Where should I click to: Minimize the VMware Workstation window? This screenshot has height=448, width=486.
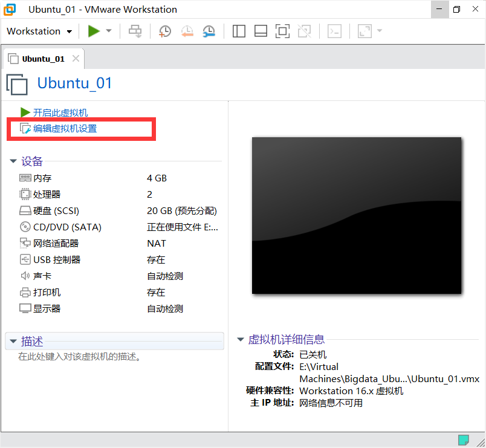point(439,9)
